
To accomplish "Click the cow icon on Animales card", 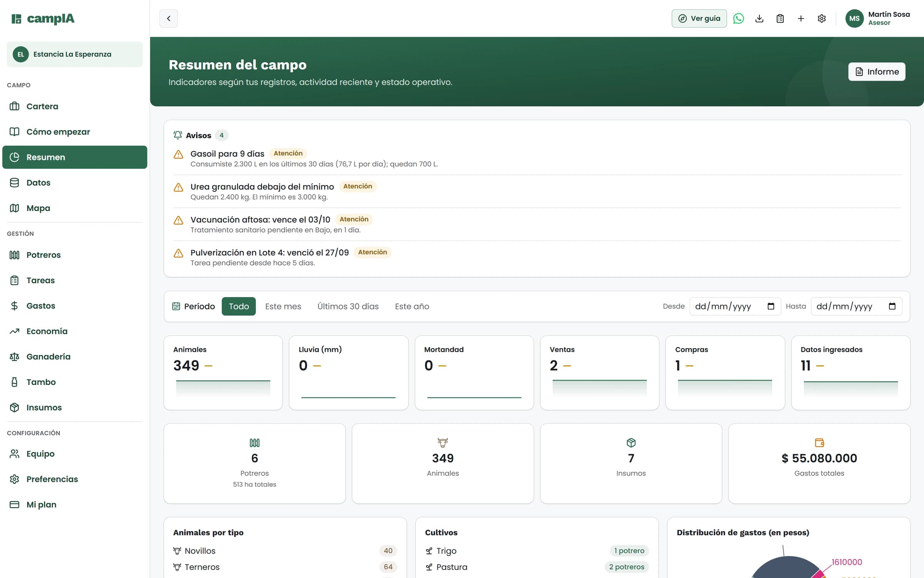I will 443,443.
